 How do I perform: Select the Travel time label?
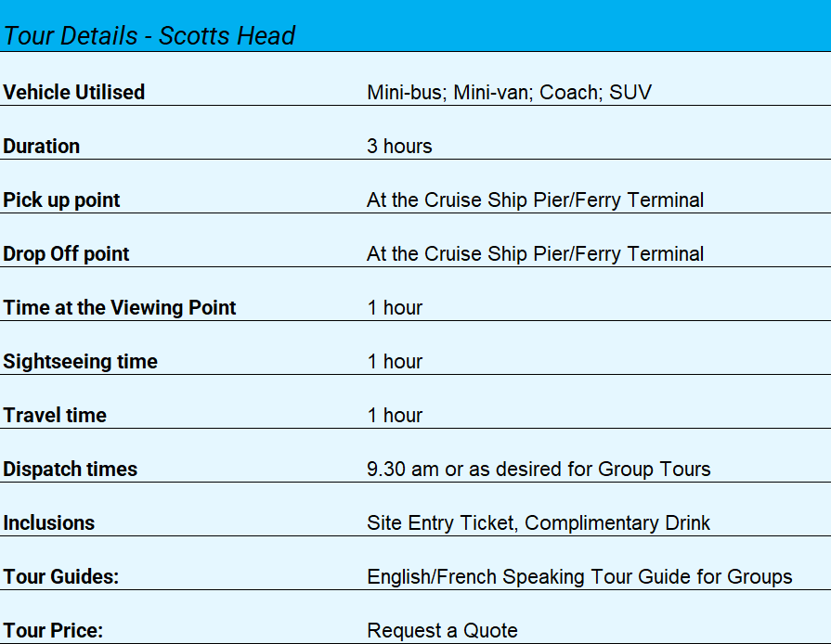[x=55, y=416]
